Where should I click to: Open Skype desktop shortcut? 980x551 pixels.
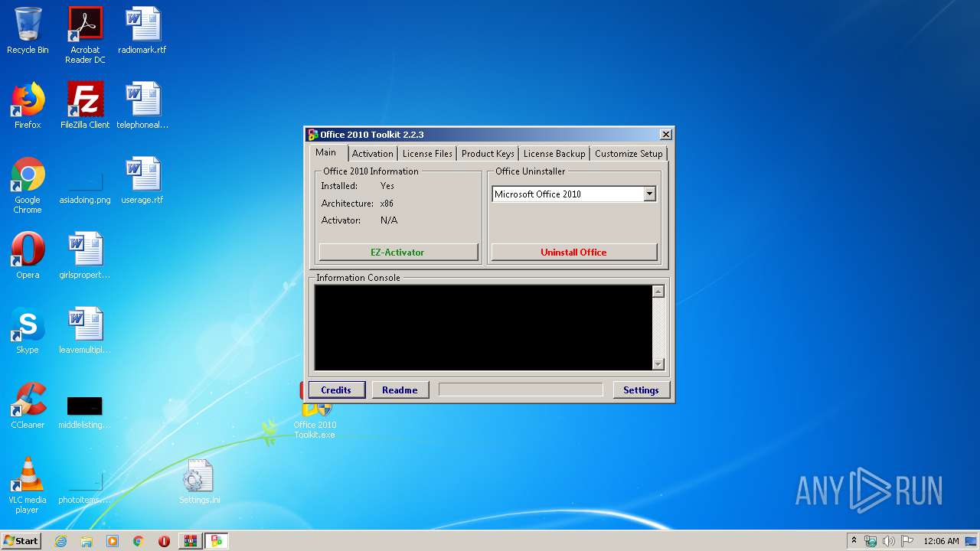tap(28, 331)
